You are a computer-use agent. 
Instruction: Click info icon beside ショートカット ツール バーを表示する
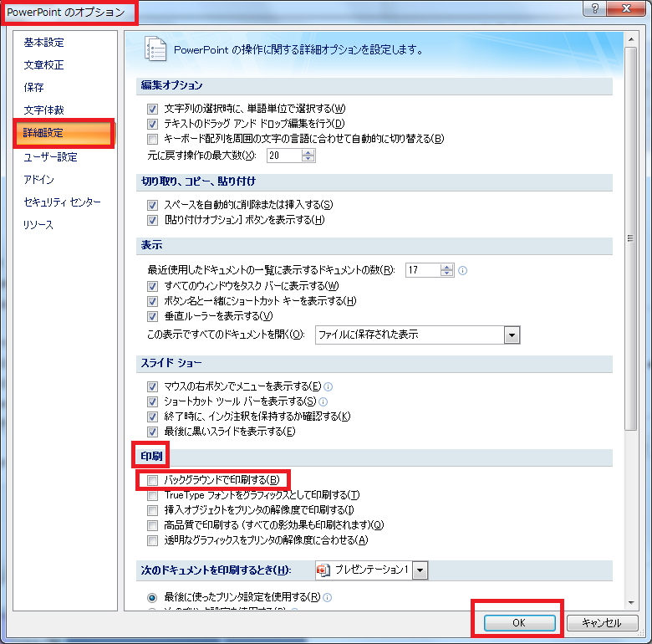323,402
